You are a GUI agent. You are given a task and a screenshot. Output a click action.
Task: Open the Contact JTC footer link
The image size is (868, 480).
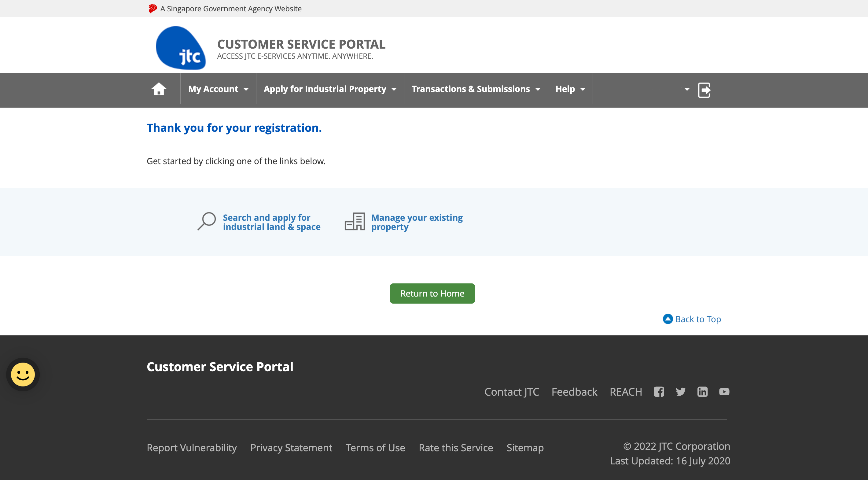coord(512,392)
